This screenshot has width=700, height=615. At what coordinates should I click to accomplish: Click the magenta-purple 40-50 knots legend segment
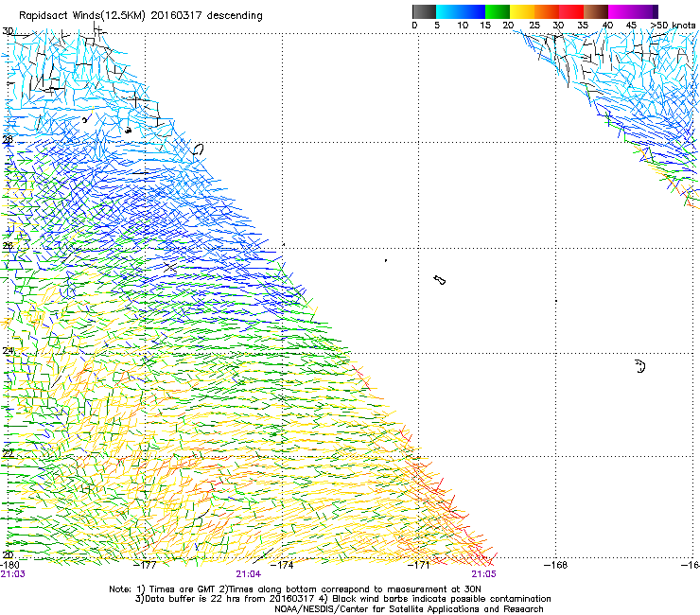[x=633, y=11]
